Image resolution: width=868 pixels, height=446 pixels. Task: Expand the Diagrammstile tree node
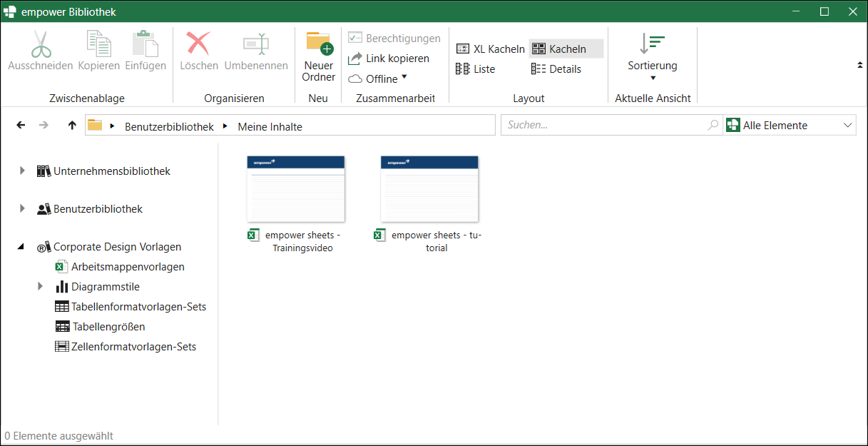click(40, 287)
